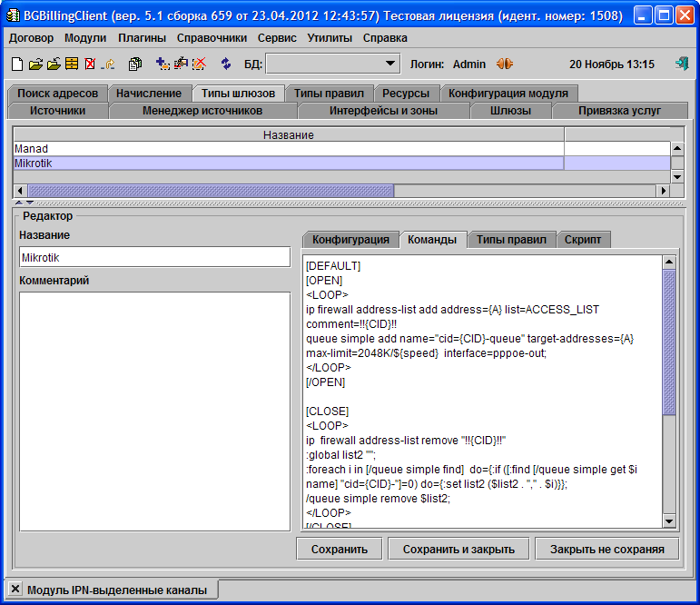Click table horizontal scrollbar right arrow
Image resolution: width=700 pixels, height=605 pixels.
point(663,191)
